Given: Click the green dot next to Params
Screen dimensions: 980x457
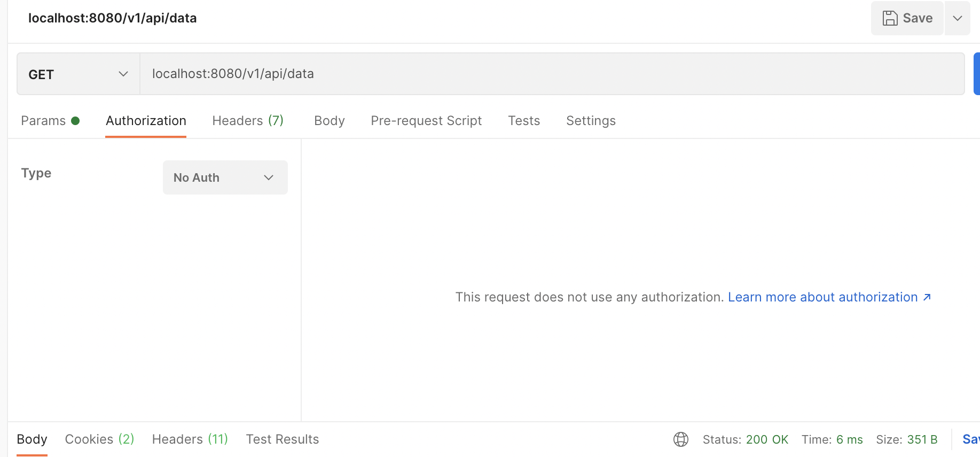Looking at the screenshot, I should (x=75, y=121).
